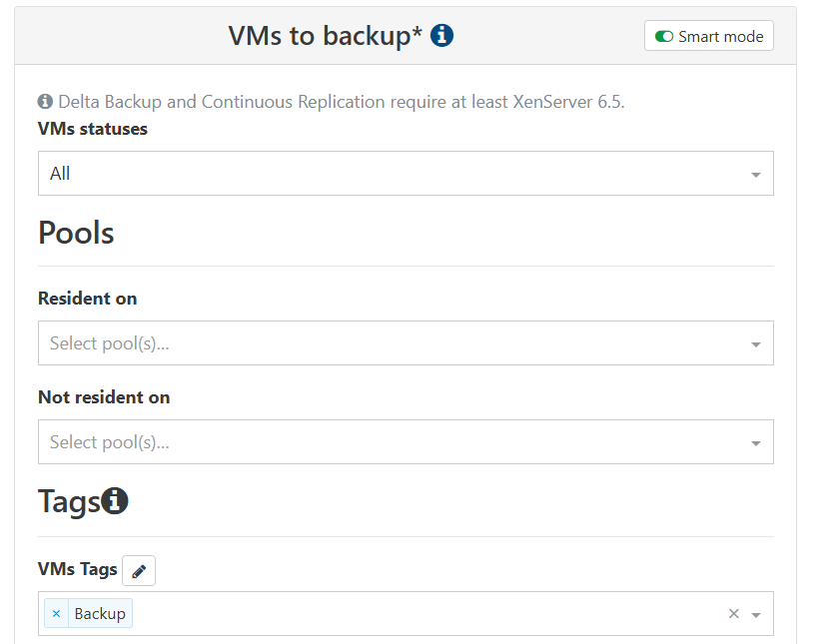
Task: Click the VMs statuses label
Action: [x=93, y=129]
